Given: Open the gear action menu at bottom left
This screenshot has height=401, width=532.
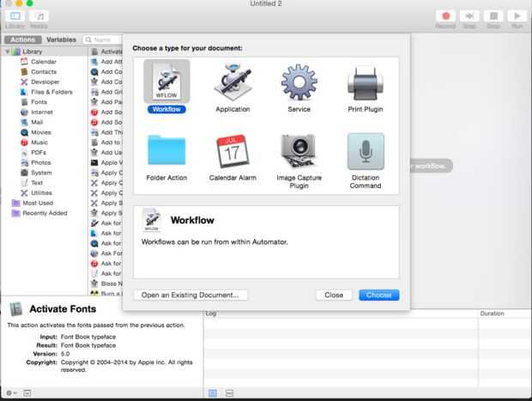Looking at the screenshot, I should click(11, 393).
